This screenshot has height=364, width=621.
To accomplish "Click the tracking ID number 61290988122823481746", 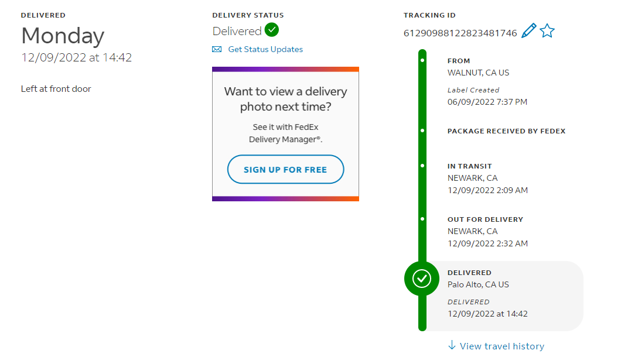I will coord(460,33).
